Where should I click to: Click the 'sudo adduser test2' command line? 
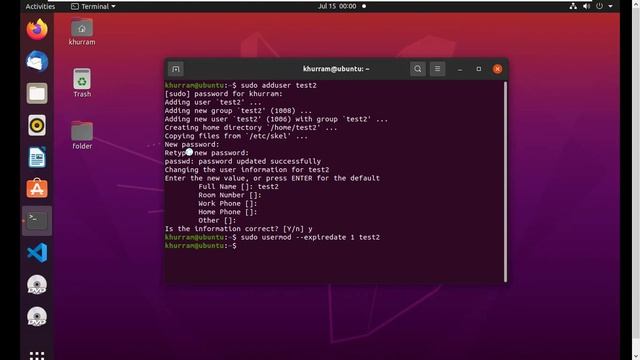(x=240, y=85)
